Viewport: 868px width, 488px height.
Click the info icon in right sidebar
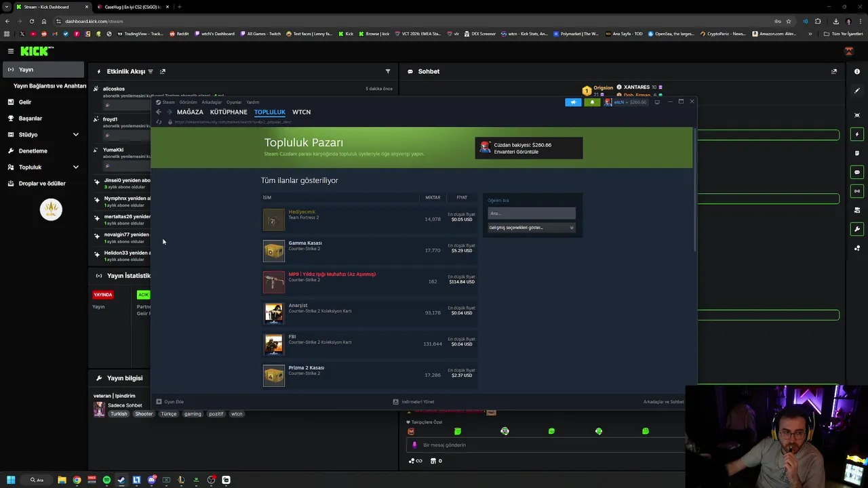[x=857, y=71]
